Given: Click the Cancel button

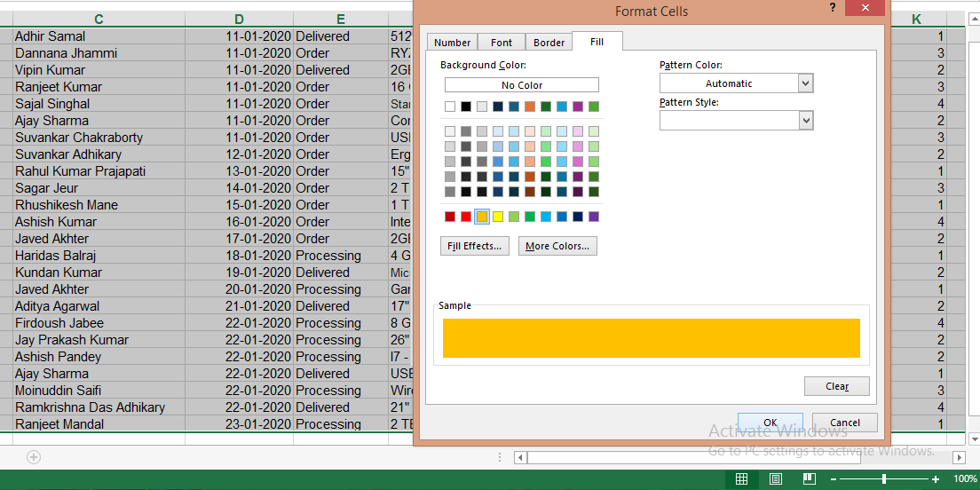Looking at the screenshot, I should (x=845, y=423).
